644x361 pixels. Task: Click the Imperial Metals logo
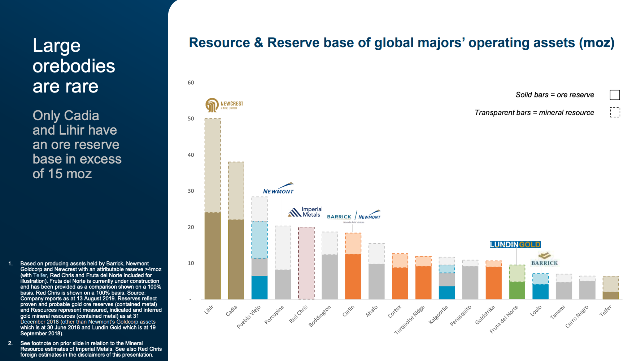click(305, 212)
